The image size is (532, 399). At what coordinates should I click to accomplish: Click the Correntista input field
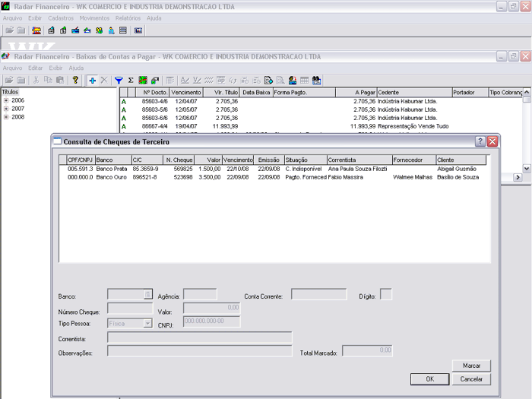(200, 337)
